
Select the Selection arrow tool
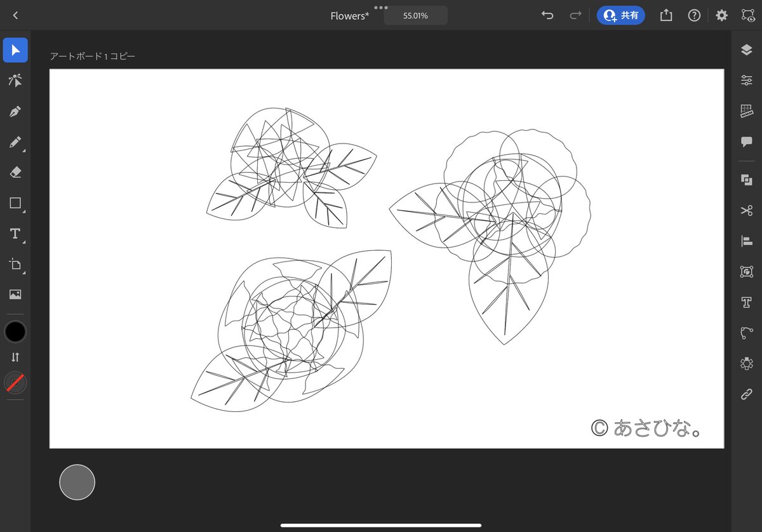[x=15, y=50]
